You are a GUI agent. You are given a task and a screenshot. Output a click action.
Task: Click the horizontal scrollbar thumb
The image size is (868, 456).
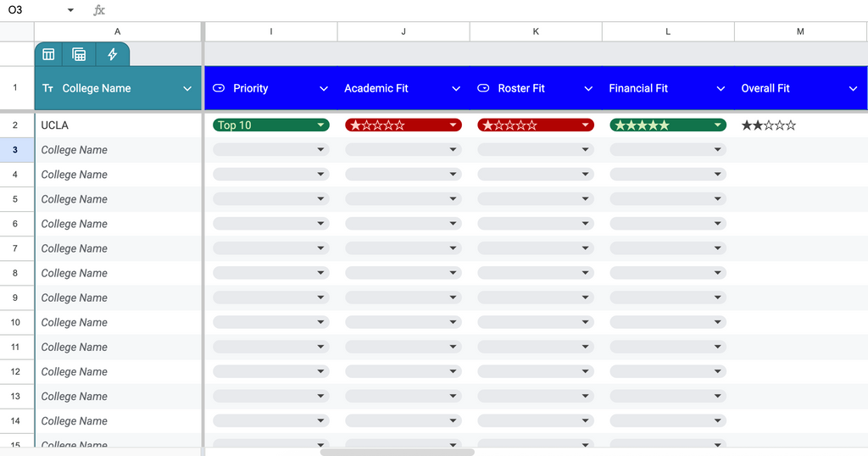pos(397,452)
